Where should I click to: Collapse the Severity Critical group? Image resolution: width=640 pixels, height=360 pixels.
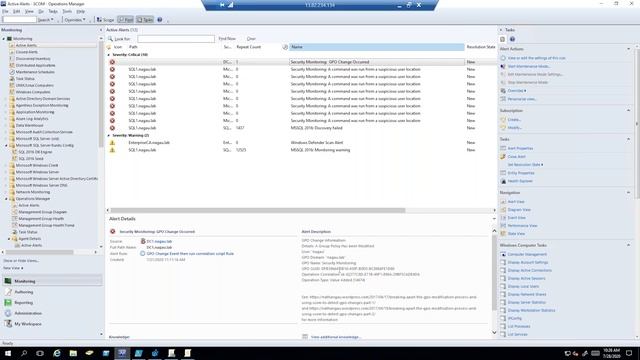(109, 55)
